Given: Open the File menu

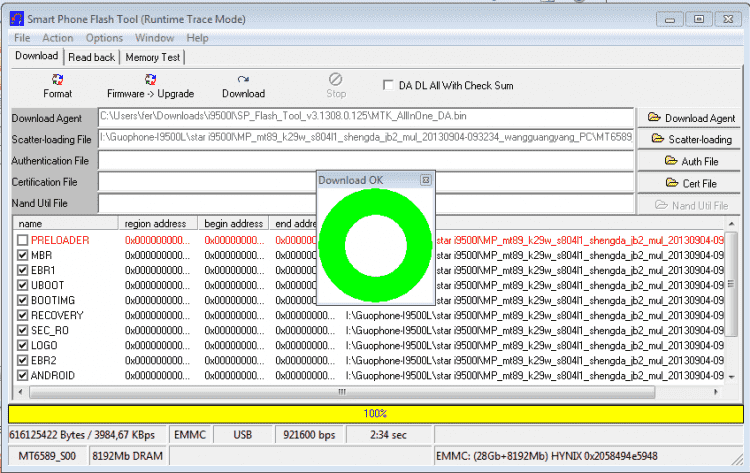Looking at the screenshot, I should (22, 38).
